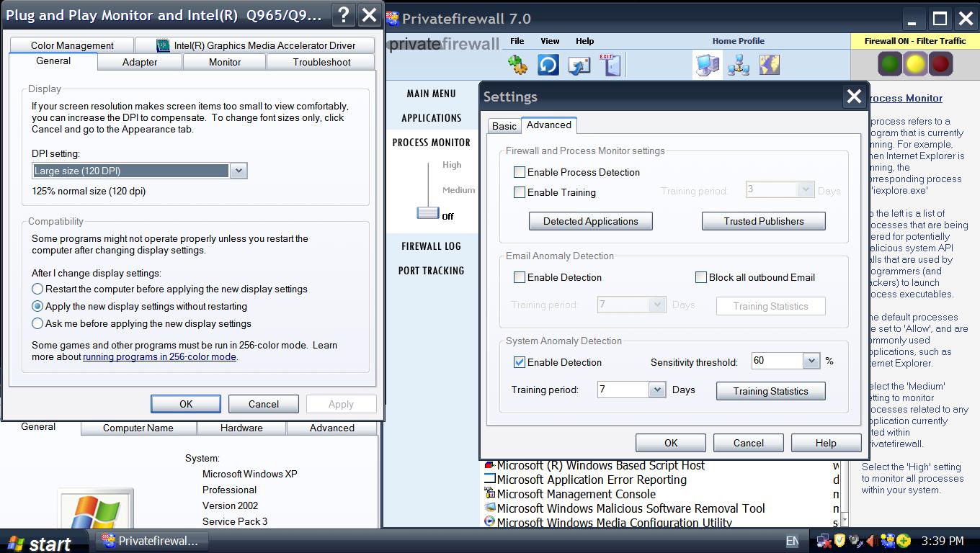Click the process list scrollbar down arrow

click(843, 520)
